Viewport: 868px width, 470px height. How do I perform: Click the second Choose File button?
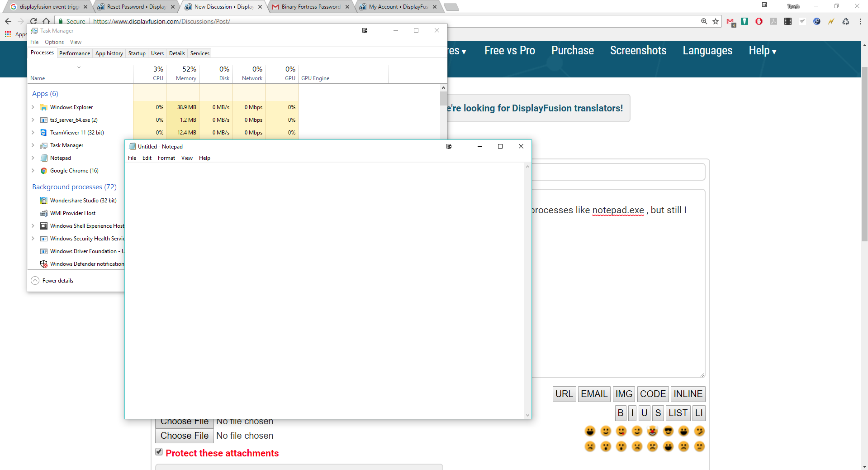coord(185,436)
